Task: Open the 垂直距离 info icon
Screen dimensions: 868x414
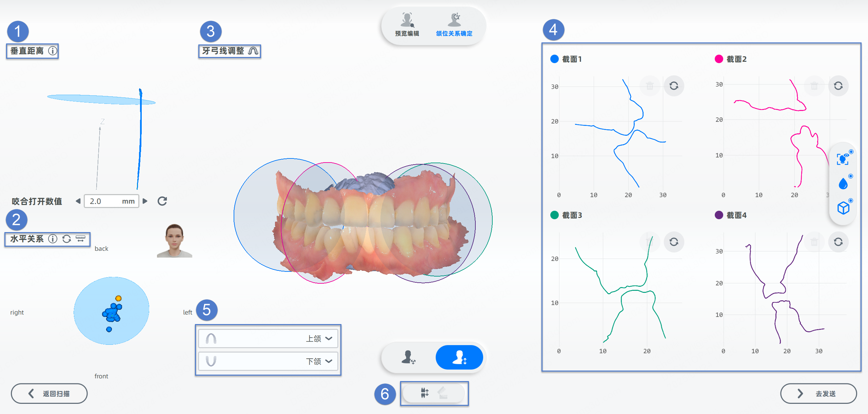Action: click(x=53, y=51)
